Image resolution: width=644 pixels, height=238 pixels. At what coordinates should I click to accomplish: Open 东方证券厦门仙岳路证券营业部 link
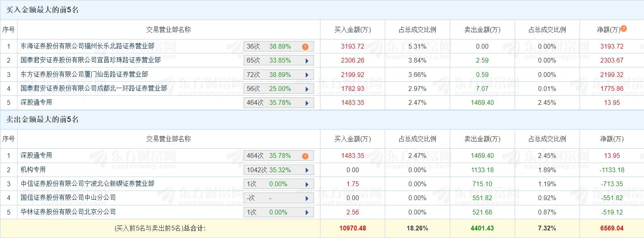[x=84, y=74]
